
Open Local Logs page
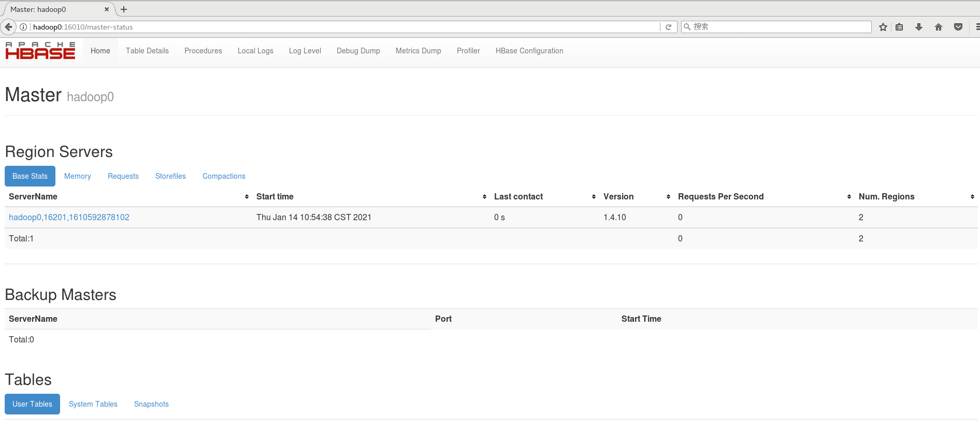255,51
